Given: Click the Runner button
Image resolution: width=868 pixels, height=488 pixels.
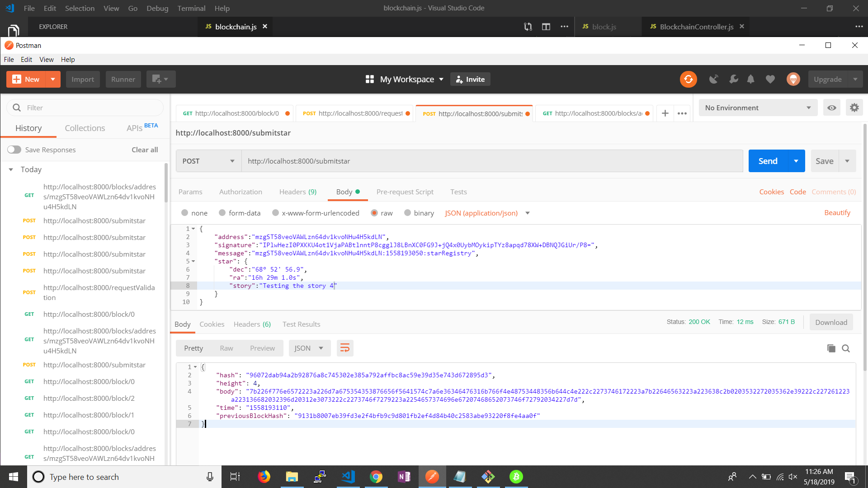Looking at the screenshot, I should (x=123, y=79).
